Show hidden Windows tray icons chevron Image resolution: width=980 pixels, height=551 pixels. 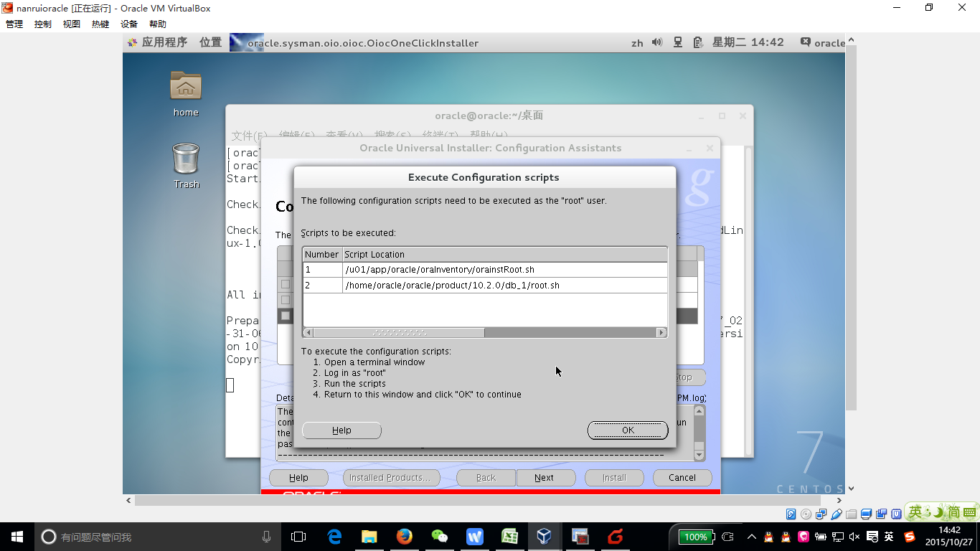click(751, 537)
